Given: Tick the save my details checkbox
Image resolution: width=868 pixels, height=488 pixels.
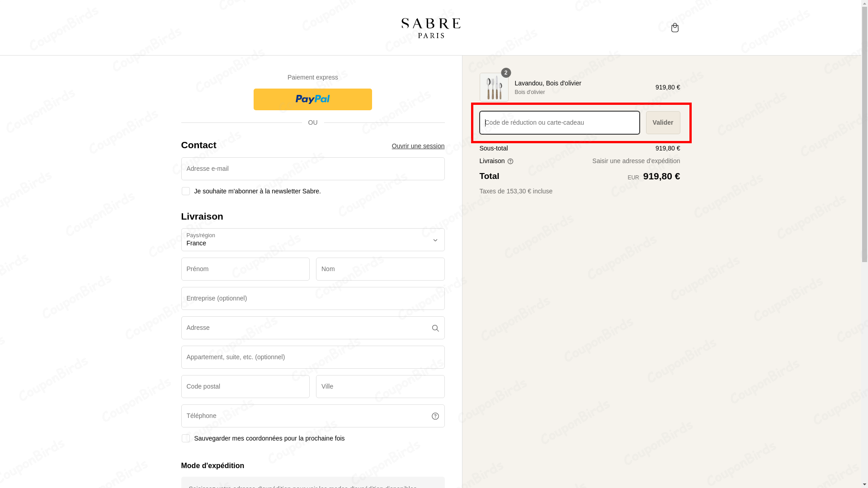Looking at the screenshot, I should 185,438.
